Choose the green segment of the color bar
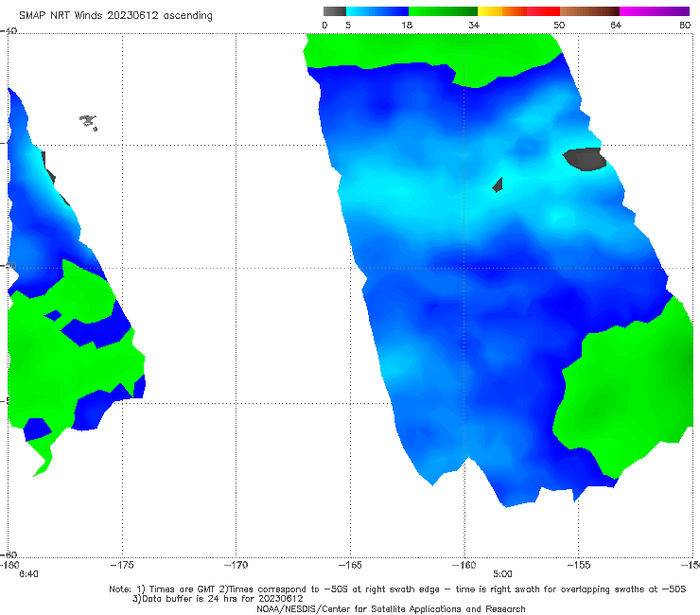The width and height of the screenshot is (700, 615). pos(443,11)
